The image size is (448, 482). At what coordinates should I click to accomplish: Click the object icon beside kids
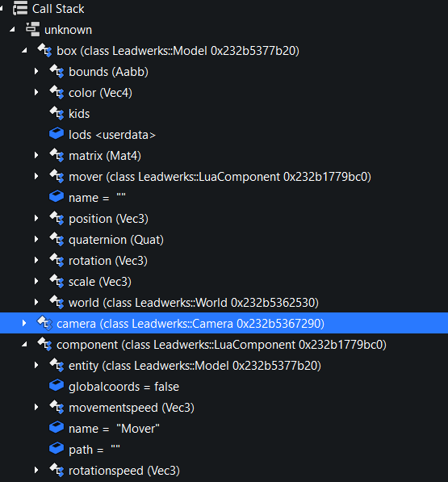pos(57,113)
